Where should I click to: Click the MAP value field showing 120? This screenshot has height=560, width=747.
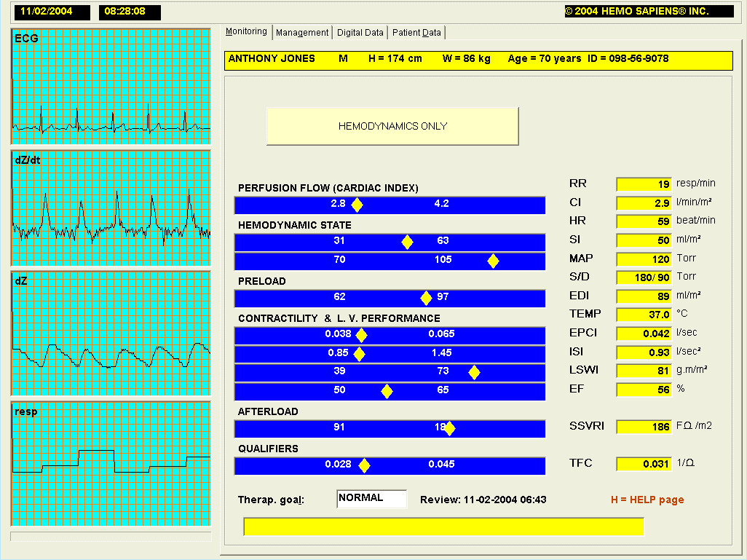[x=644, y=259]
